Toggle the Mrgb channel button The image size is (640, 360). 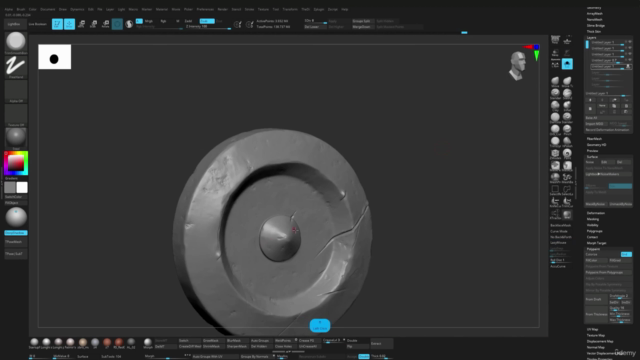[149, 21]
